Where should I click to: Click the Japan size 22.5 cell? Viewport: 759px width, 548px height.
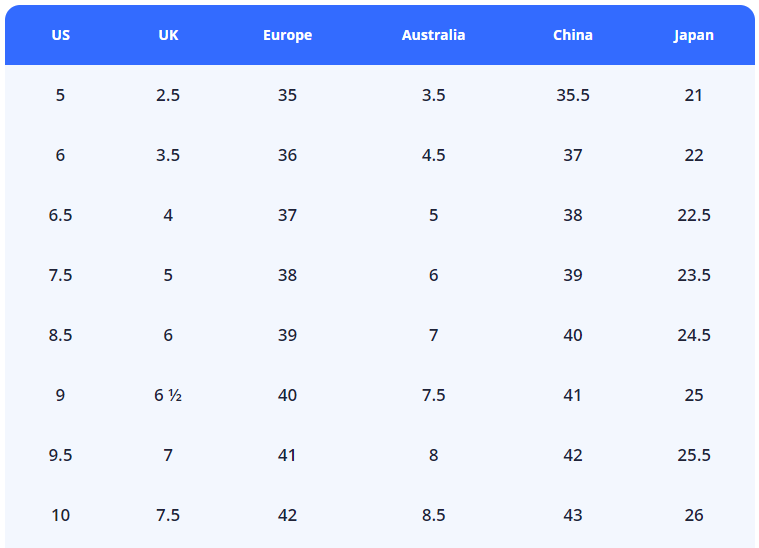point(693,215)
